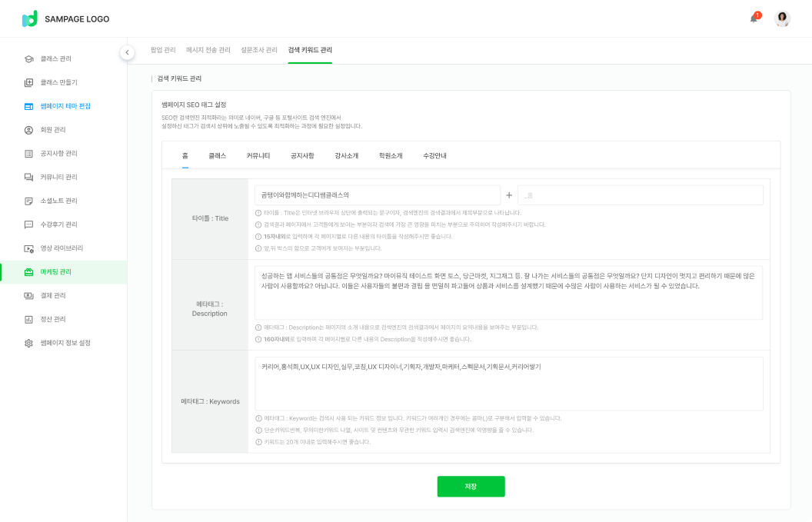Click the 영상 라이브러리 video icon
Viewport: 812px width, 522px height.
pyautogui.click(x=28, y=248)
